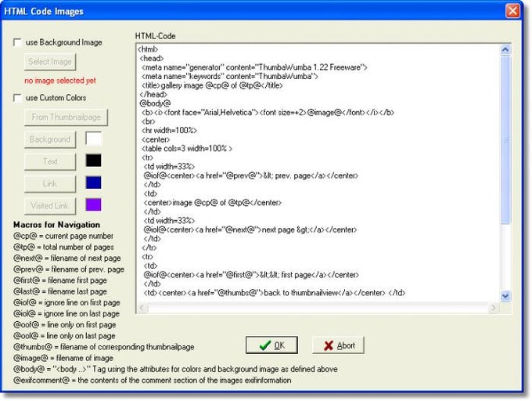This screenshot has width=532, height=401.
Task: Confirm with the OK button
Action: [x=271, y=345]
